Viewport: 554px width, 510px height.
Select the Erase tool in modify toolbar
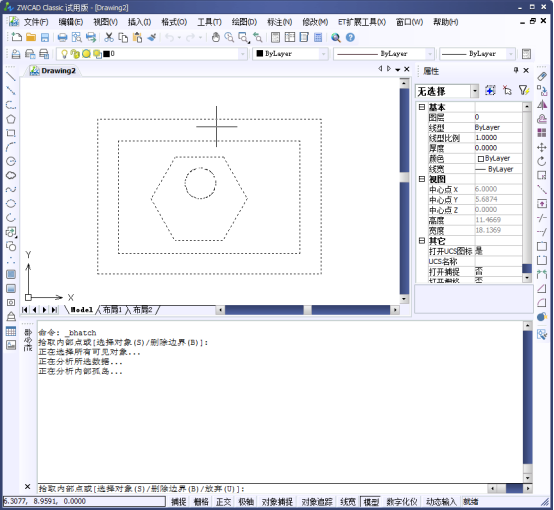click(542, 76)
